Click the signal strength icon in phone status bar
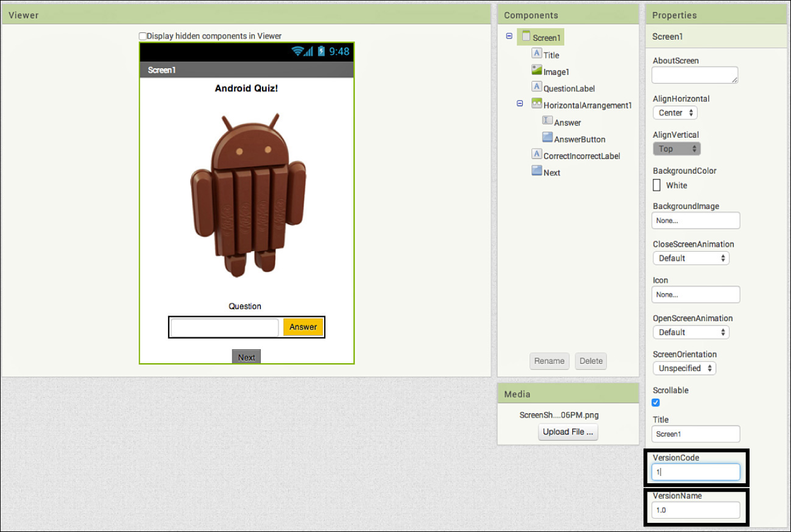This screenshot has width=791, height=532. coord(308,51)
